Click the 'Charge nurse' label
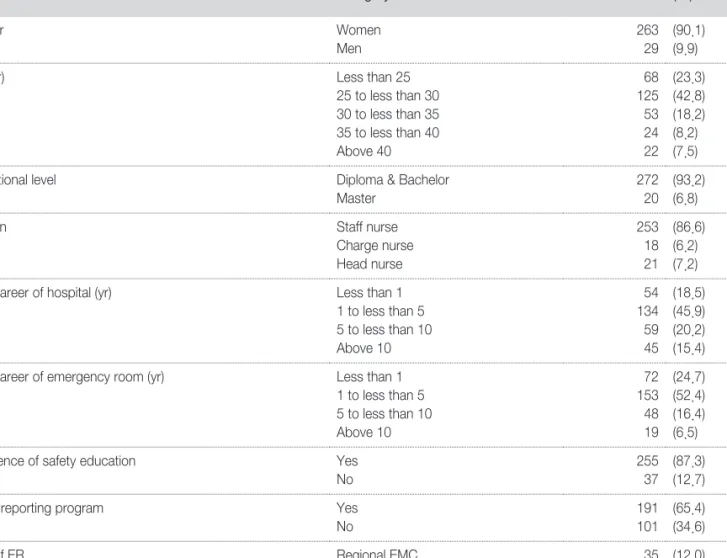Image resolution: width=727 pixels, height=558 pixels. click(x=375, y=246)
